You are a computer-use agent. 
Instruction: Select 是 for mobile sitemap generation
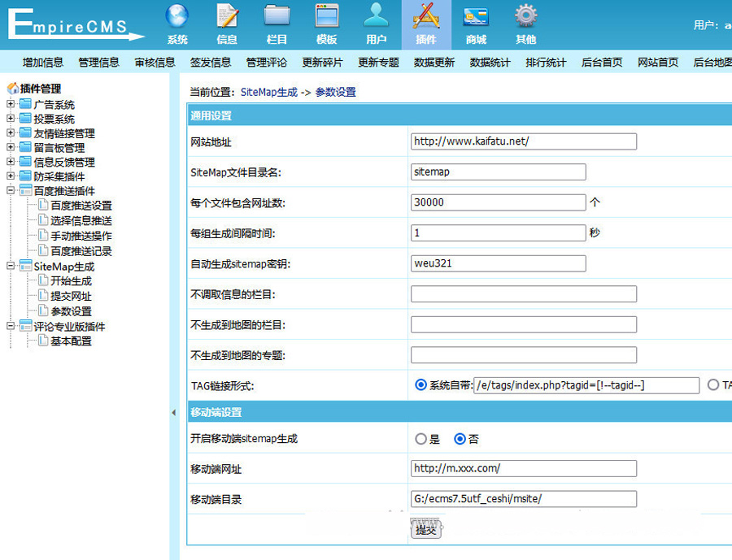click(420, 439)
